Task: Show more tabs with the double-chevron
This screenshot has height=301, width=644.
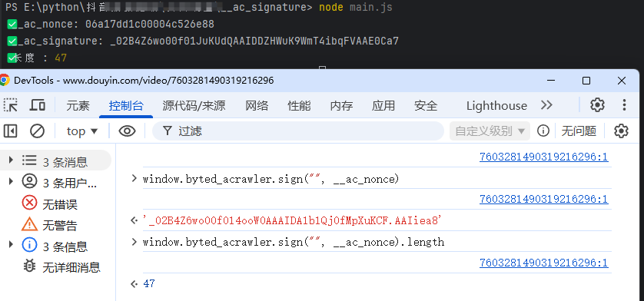Action: (x=546, y=105)
